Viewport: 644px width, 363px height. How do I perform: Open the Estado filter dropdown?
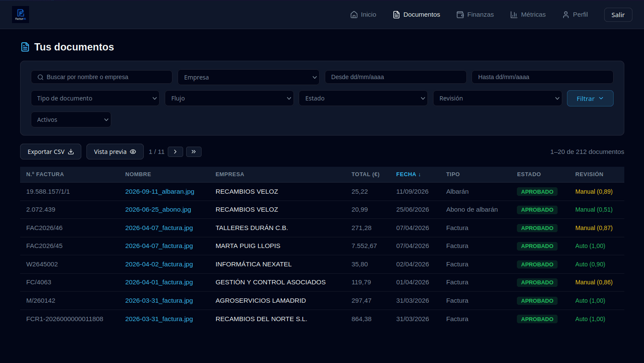pyautogui.click(x=363, y=98)
